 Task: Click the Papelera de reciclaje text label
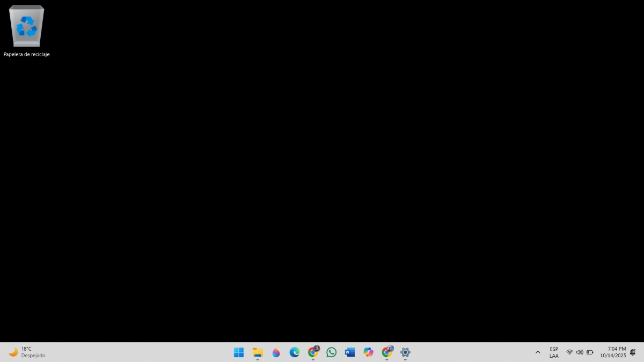(26, 54)
